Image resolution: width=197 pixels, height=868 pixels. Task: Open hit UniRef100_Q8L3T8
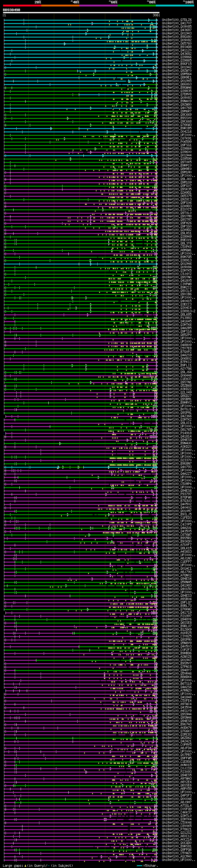pos(177,243)
